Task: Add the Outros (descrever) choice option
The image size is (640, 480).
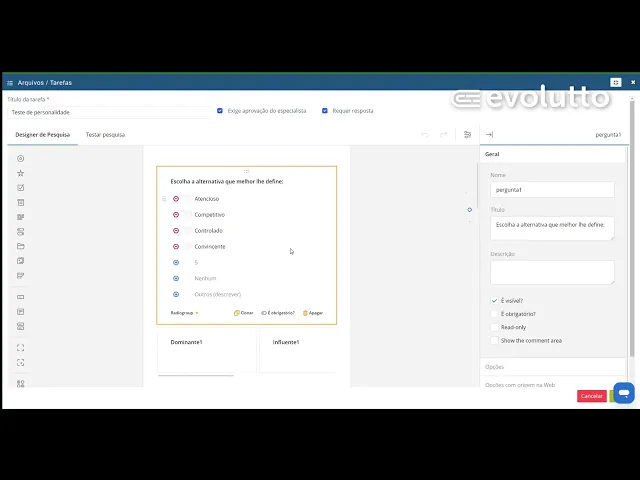Action: coord(176,294)
